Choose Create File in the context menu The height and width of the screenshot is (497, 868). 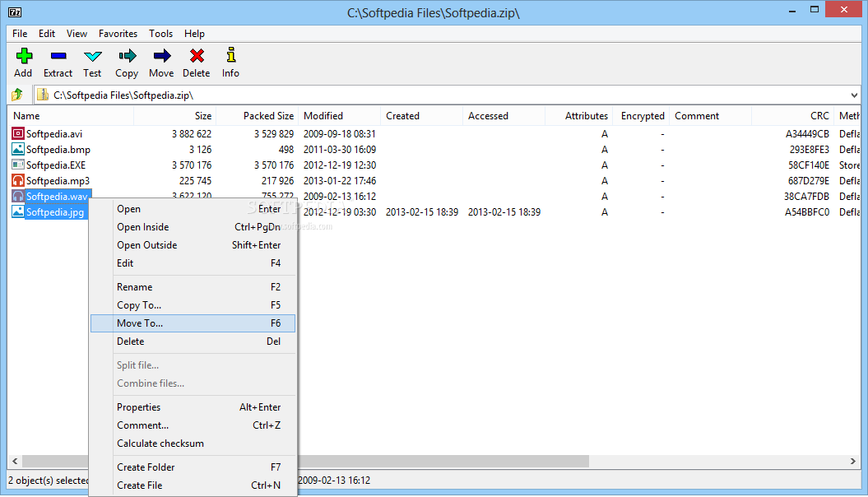click(x=193, y=485)
